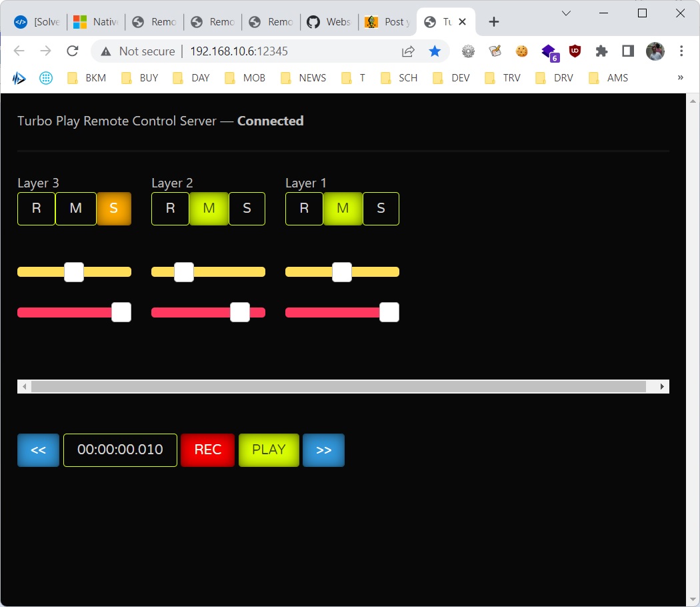Open the BKM bookmarks folder
This screenshot has width=700, height=607.
point(87,78)
